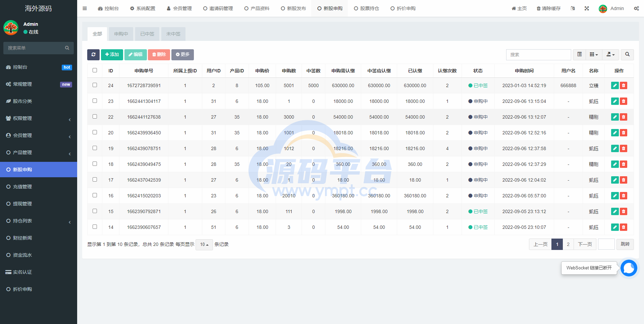Open the page size 10 dropdown
Viewport: 644px width, 324px height.
(204, 245)
